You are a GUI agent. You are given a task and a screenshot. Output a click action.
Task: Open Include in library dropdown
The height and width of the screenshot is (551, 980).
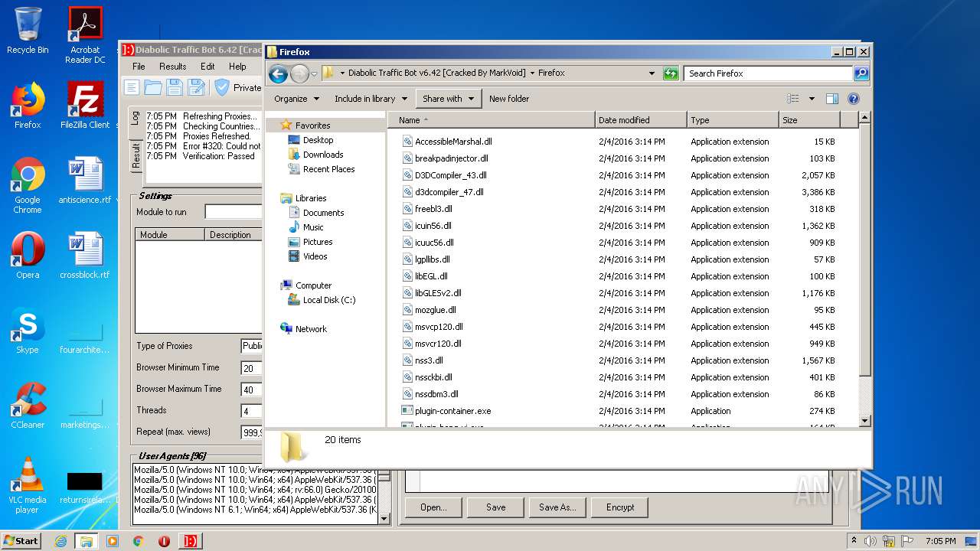(371, 99)
